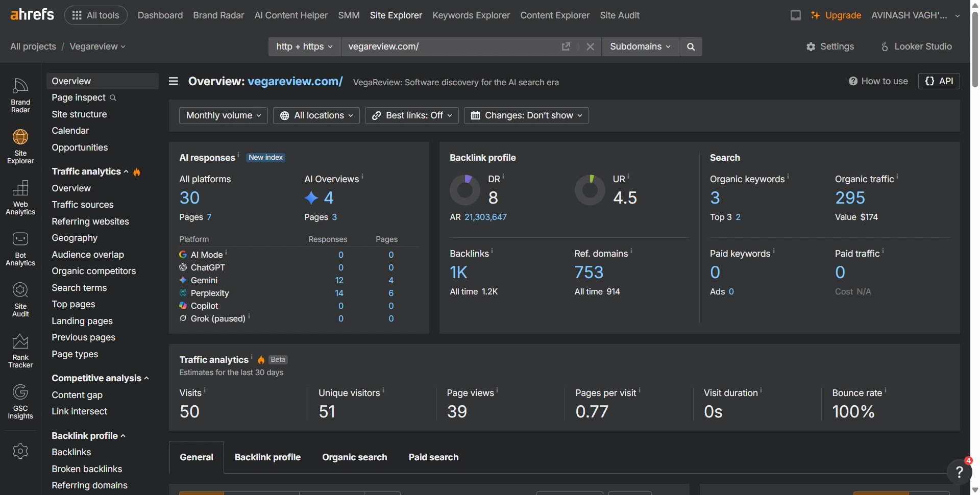Switch to the Paid search tab
980x495 pixels.
(433, 457)
